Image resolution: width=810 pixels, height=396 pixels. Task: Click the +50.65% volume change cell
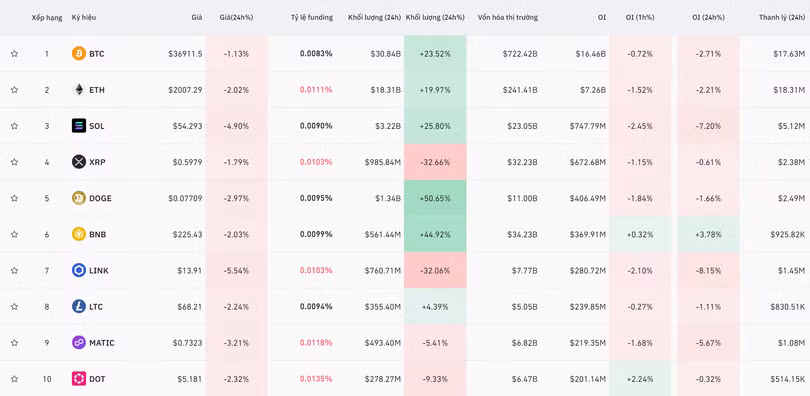click(435, 198)
